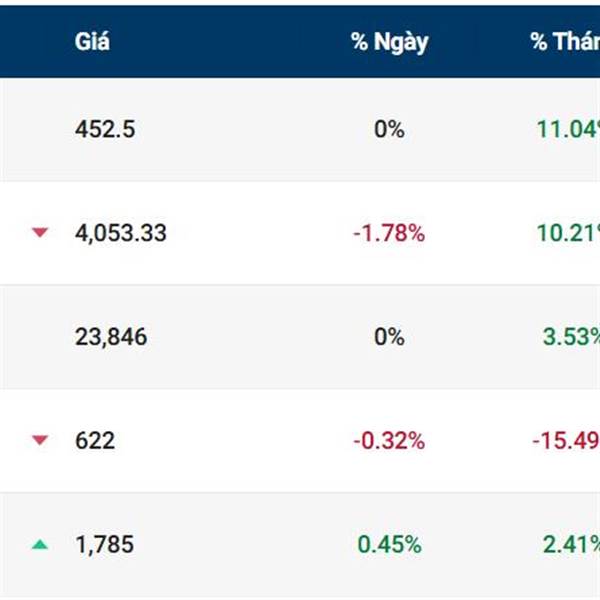The image size is (600, 600).
Task: Sort by the % Ngày column header
Action: pyautogui.click(x=390, y=42)
